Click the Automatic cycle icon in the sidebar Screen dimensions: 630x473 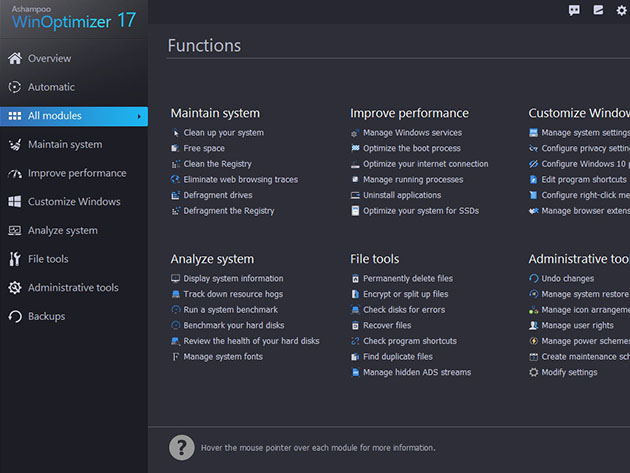coord(15,87)
